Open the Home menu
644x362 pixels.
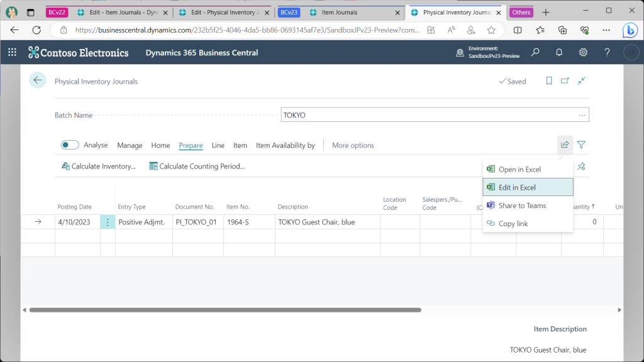coord(160,145)
